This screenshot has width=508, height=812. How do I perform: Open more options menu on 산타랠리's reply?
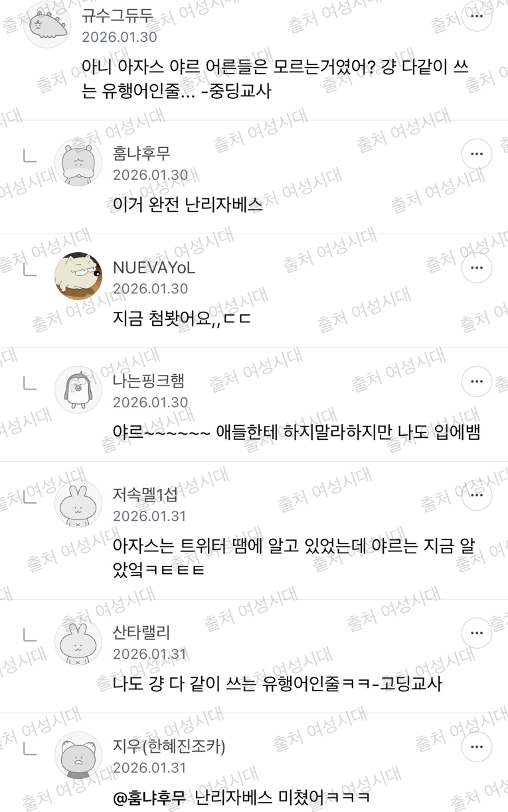click(x=477, y=634)
